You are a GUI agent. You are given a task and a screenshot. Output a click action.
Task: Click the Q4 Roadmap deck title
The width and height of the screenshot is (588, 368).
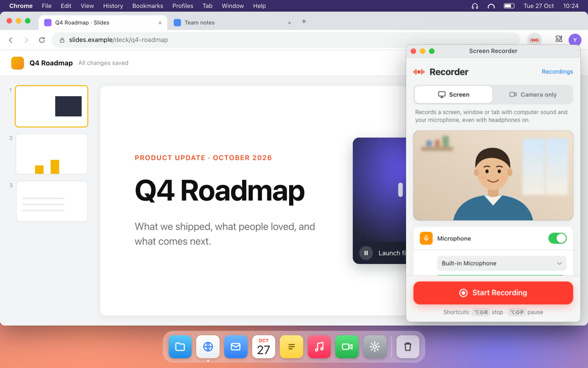pos(51,63)
